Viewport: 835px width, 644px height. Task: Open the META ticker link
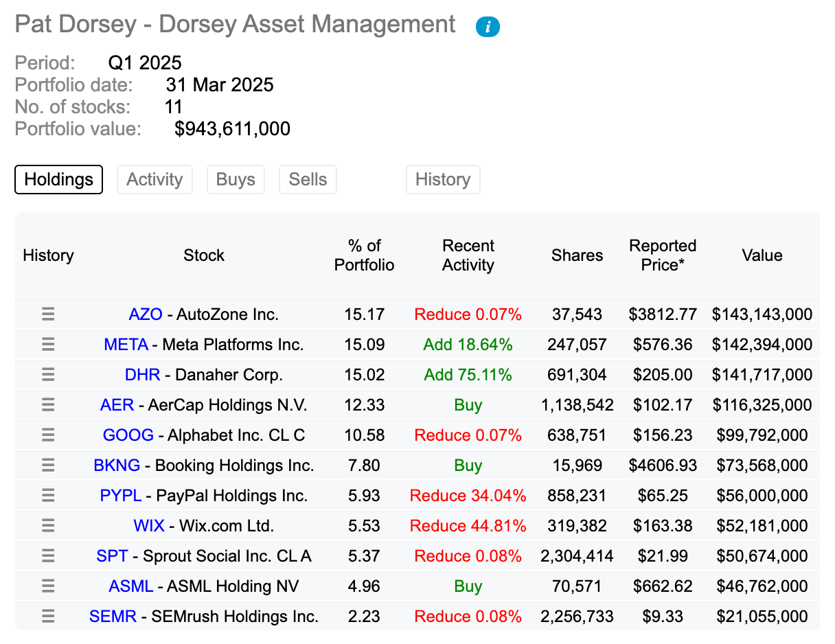pos(126,345)
